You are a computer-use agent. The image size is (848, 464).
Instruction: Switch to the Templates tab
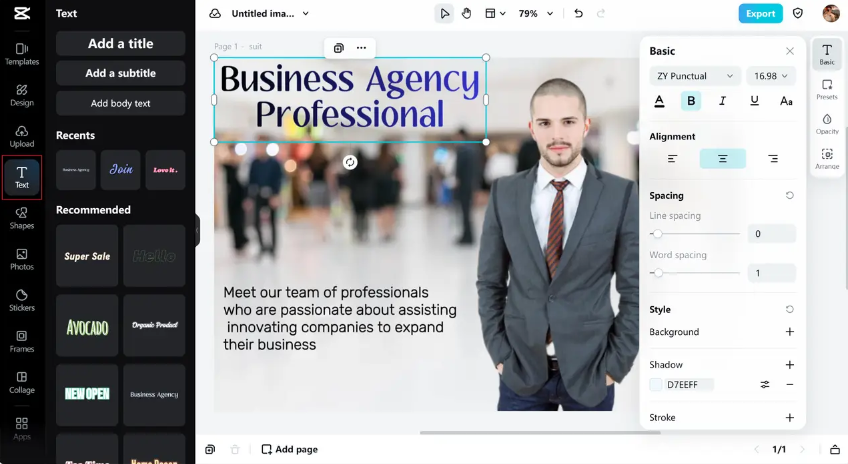[x=22, y=54]
